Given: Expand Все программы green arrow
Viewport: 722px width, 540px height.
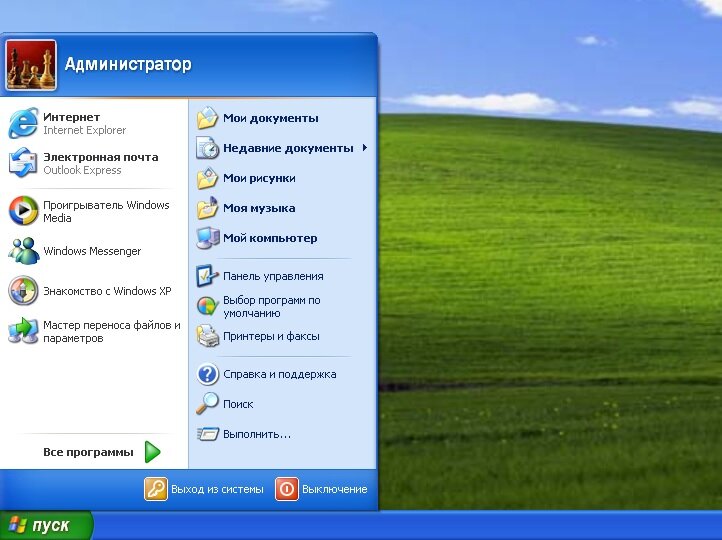Looking at the screenshot, I should pyautogui.click(x=152, y=452).
